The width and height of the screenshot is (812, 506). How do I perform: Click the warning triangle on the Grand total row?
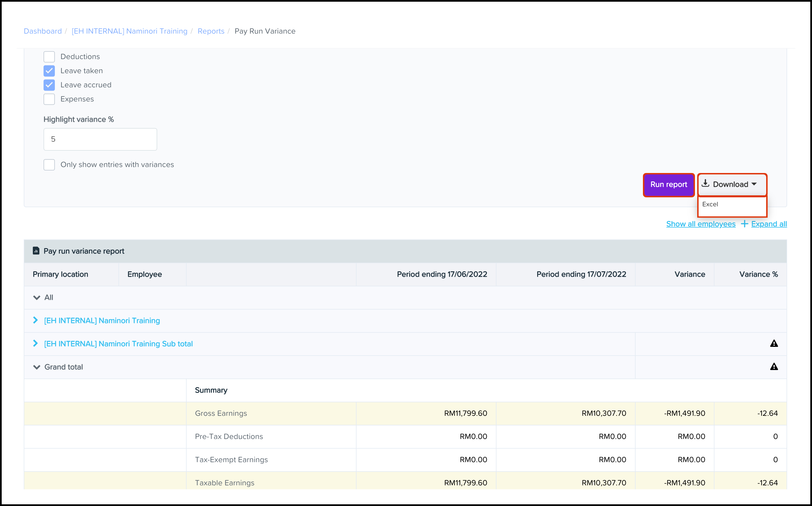point(774,367)
